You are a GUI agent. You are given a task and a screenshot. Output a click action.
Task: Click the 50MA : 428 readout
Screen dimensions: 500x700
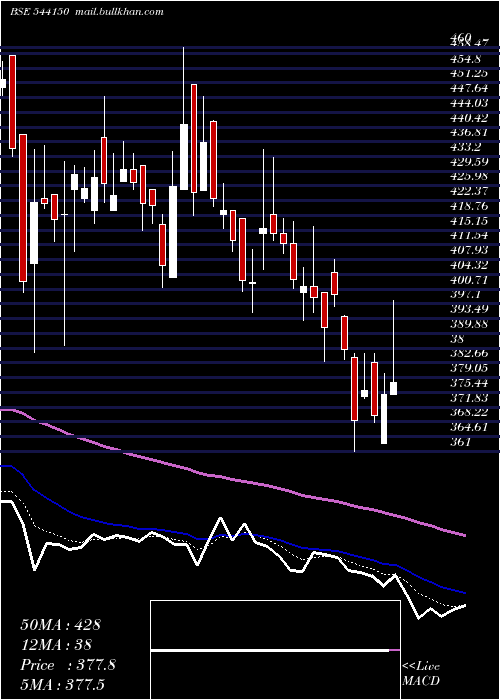(x=61, y=625)
